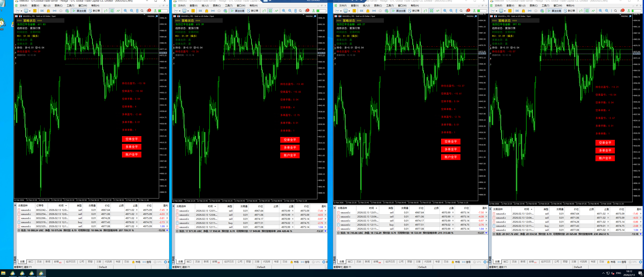Screen dimensions: 644x277
Task: Open the chart type dropdown arrow in the leftmost window
Action: 22,11
